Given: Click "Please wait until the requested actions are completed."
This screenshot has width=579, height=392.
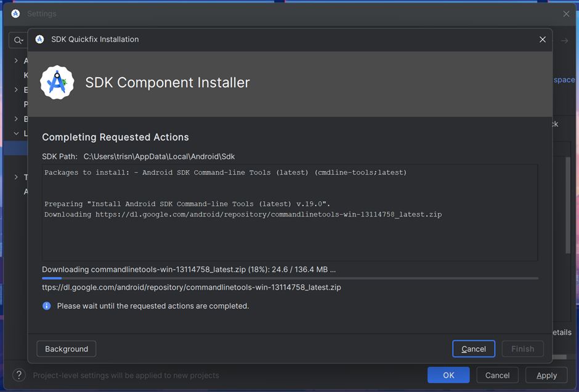Looking at the screenshot, I should coord(153,306).
